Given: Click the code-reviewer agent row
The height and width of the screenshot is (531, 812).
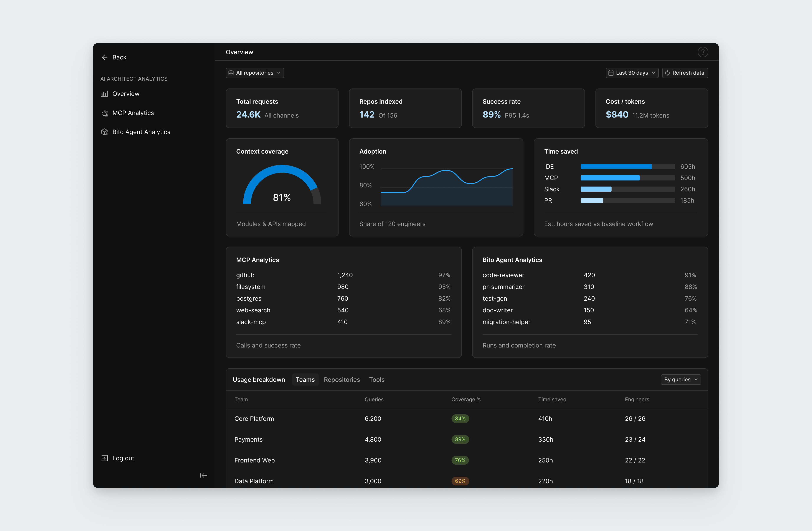Looking at the screenshot, I should pos(590,275).
